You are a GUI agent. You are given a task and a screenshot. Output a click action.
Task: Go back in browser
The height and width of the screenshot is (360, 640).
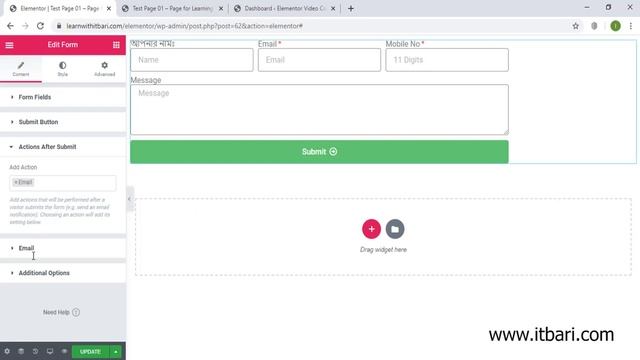[10, 26]
